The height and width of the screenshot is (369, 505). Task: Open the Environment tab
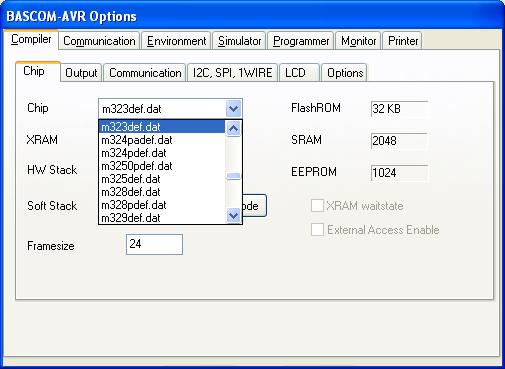tap(176, 41)
